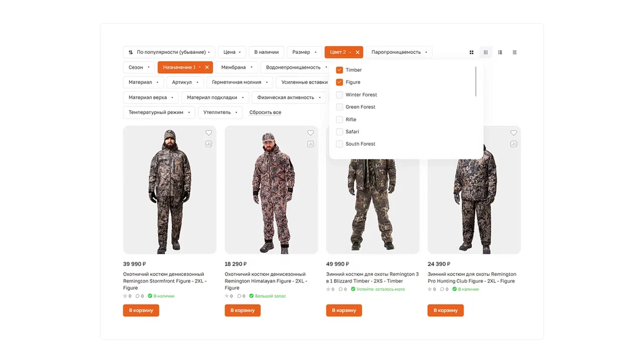Compare the Stormfront Figure suit

point(209,144)
